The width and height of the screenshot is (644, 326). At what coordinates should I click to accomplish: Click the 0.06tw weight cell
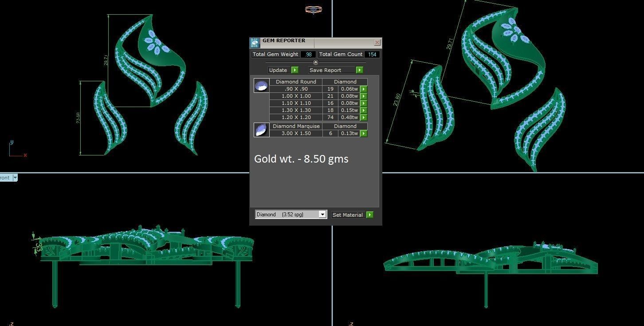point(349,89)
